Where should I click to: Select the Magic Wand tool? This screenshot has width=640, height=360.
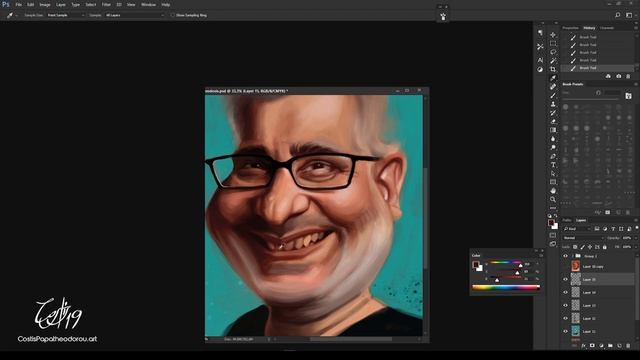[553, 61]
